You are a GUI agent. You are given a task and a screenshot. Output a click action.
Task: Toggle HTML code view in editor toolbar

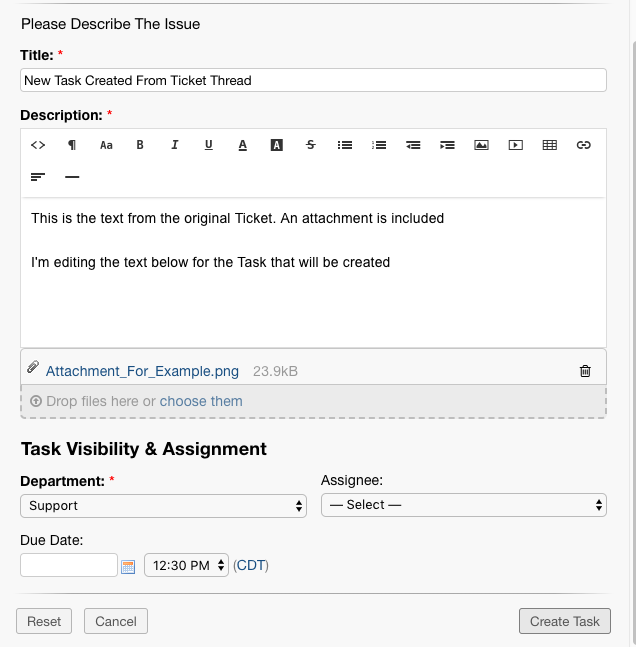38,145
